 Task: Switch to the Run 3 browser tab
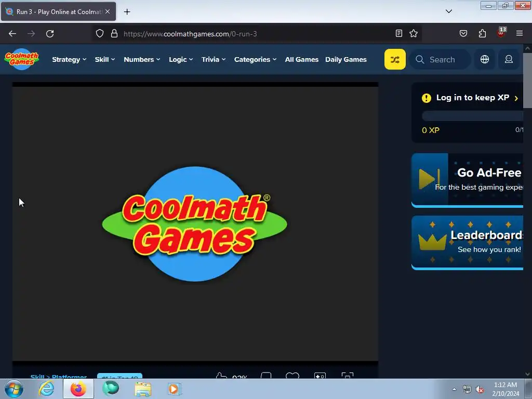(58, 11)
